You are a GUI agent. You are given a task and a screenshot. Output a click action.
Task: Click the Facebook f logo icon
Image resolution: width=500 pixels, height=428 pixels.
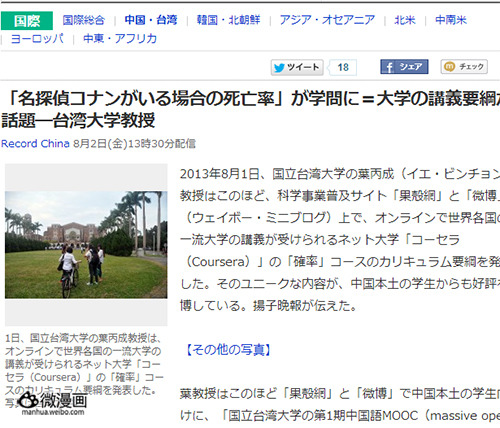(388, 67)
